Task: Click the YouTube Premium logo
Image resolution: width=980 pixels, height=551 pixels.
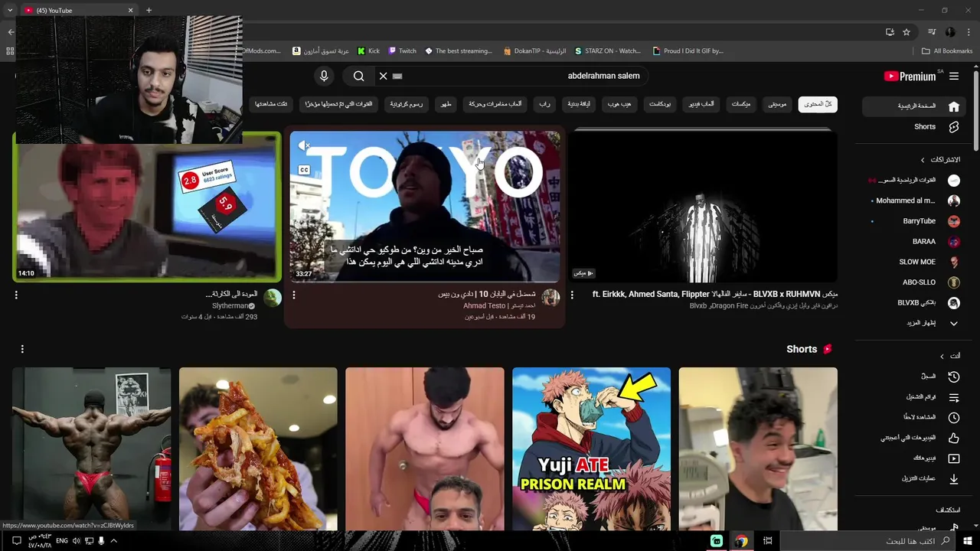Action: click(910, 76)
